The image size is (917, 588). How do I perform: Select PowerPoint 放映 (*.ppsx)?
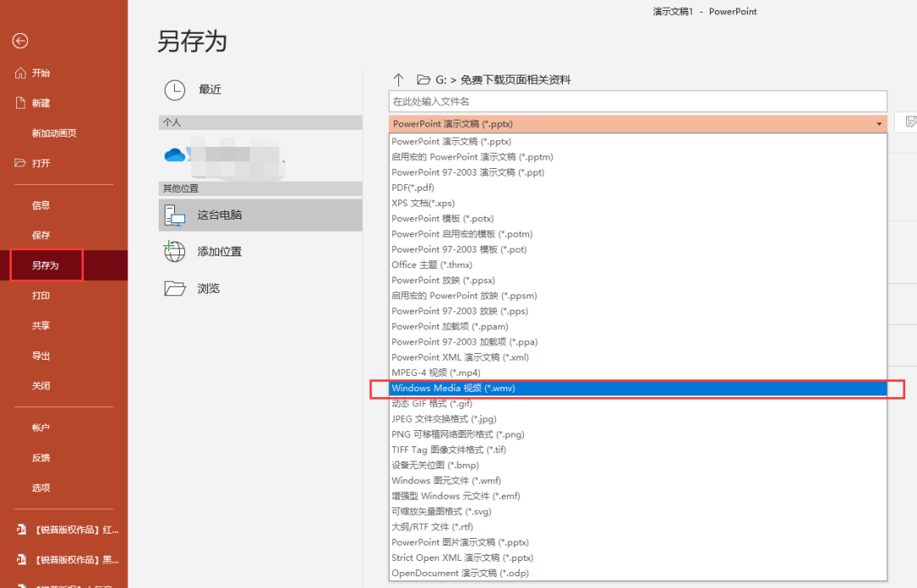(638, 280)
